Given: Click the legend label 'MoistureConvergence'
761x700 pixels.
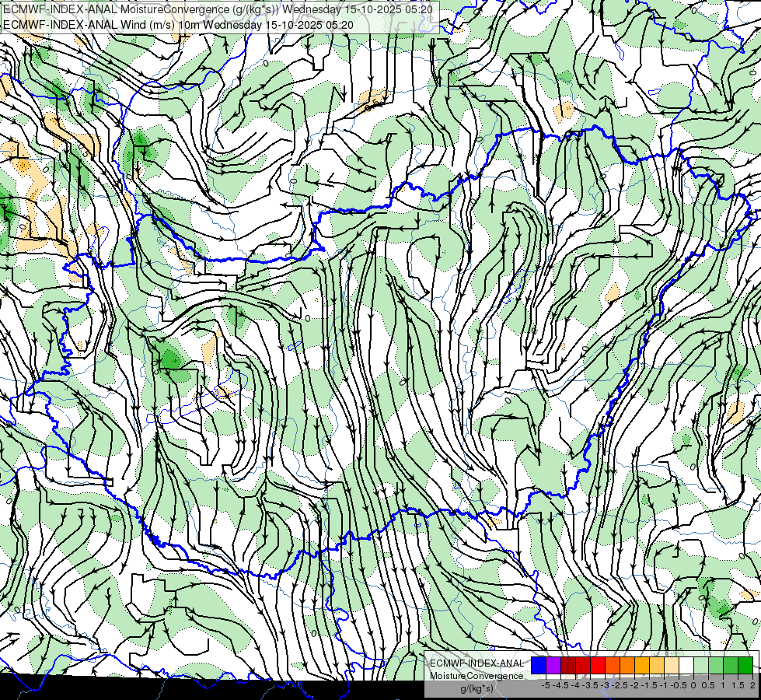Looking at the screenshot, I should [476, 676].
